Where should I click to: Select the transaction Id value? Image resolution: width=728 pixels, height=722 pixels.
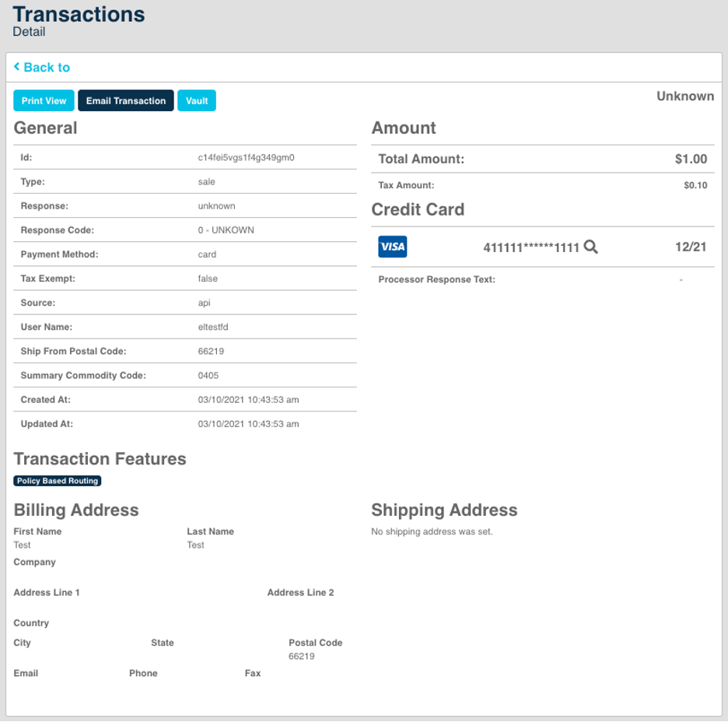(246, 157)
